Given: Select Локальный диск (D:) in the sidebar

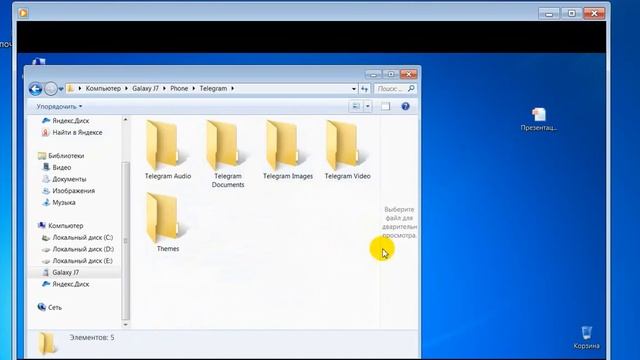Looking at the screenshot, I should [x=78, y=249].
